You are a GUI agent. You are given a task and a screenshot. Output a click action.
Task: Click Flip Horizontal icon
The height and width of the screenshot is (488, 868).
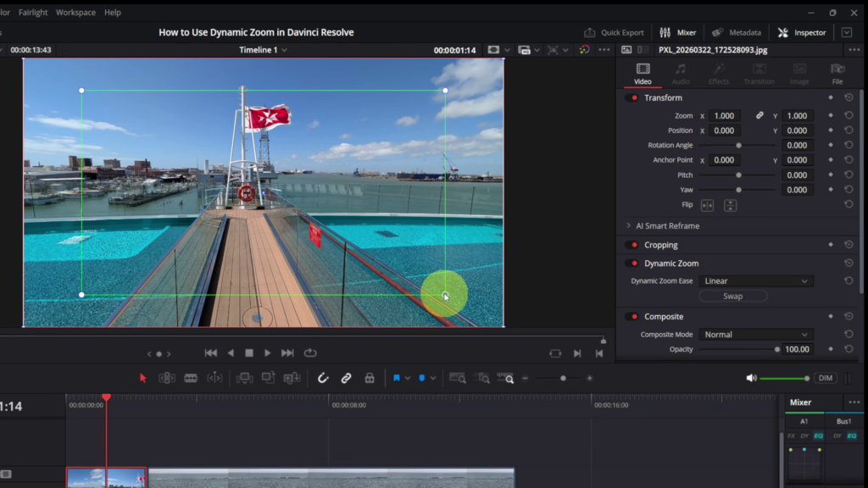click(x=707, y=205)
